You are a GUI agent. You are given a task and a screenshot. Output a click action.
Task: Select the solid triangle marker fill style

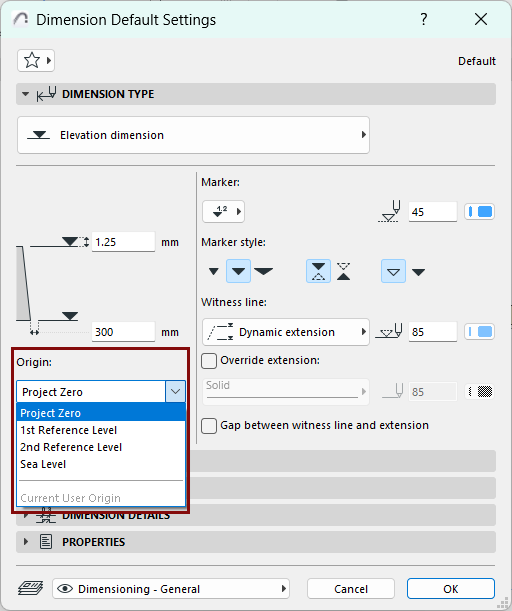[x=418, y=272]
